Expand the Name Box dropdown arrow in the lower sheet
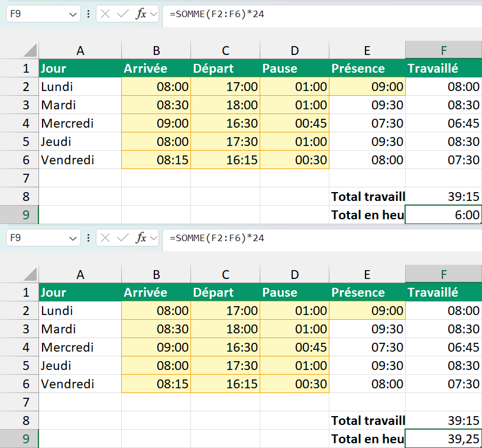This screenshot has width=482, height=448. 73,238
